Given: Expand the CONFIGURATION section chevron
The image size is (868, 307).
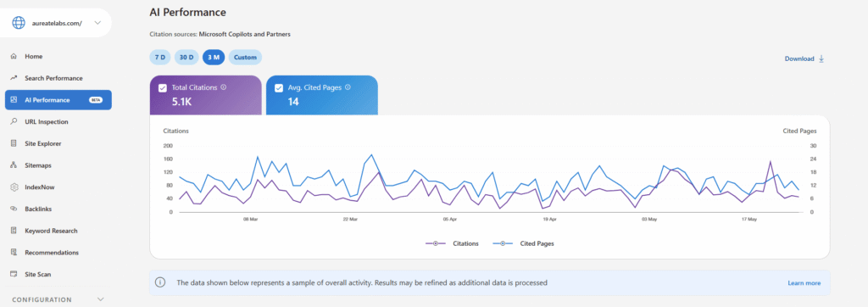Looking at the screenshot, I should (x=100, y=299).
